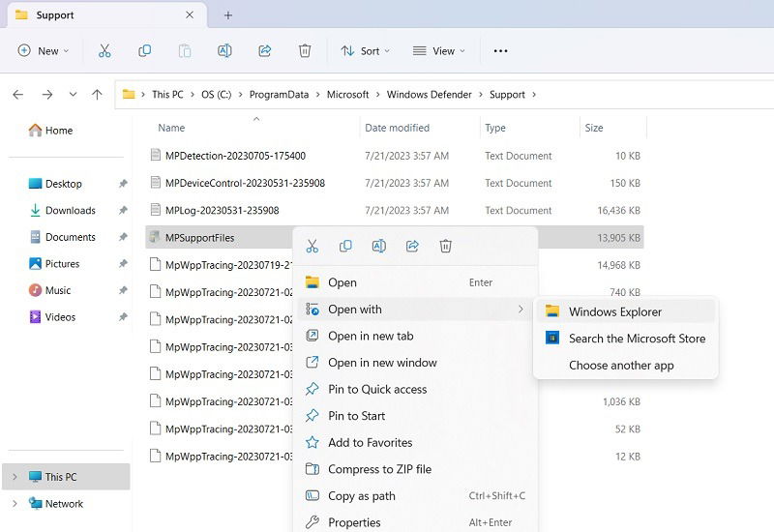Open the New item dropdown
Viewport: 774px width, 532px height.
(x=44, y=51)
